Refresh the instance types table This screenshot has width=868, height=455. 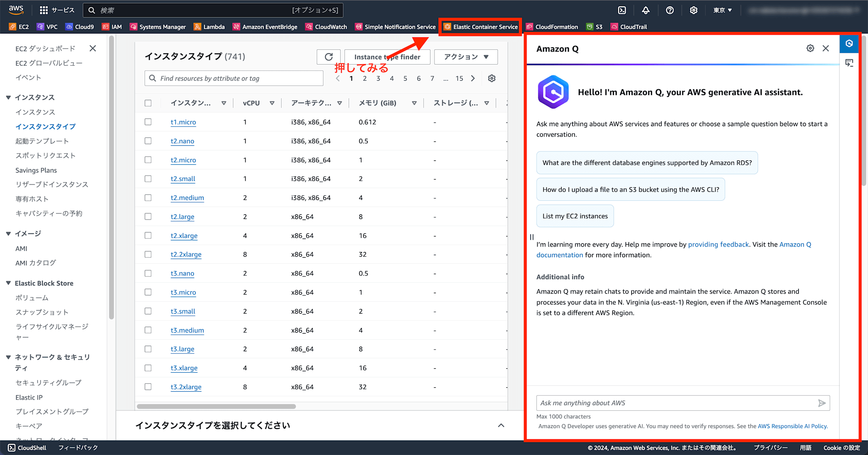pyautogui.click(x=329, y=57)
